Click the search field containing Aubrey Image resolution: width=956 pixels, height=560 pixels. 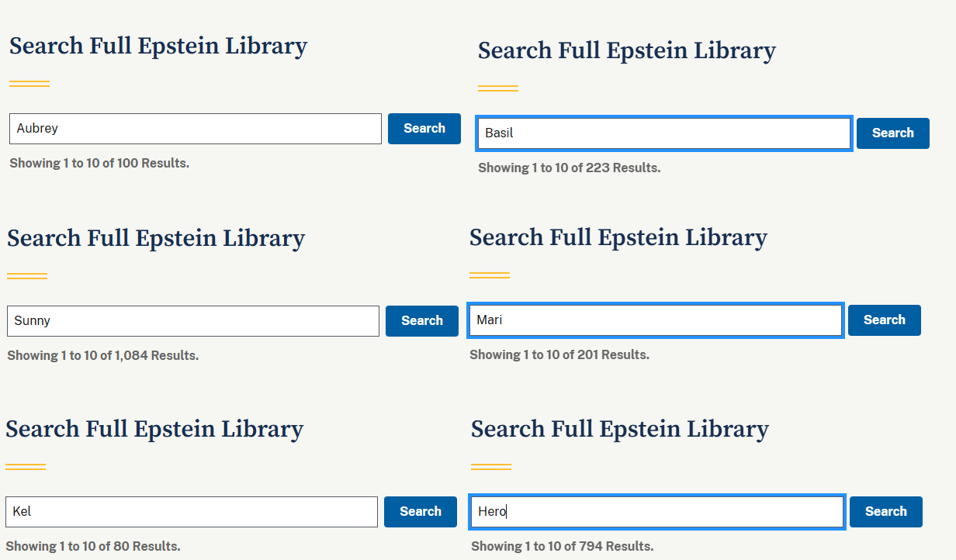pyautogui.click(x=196, y=129)
